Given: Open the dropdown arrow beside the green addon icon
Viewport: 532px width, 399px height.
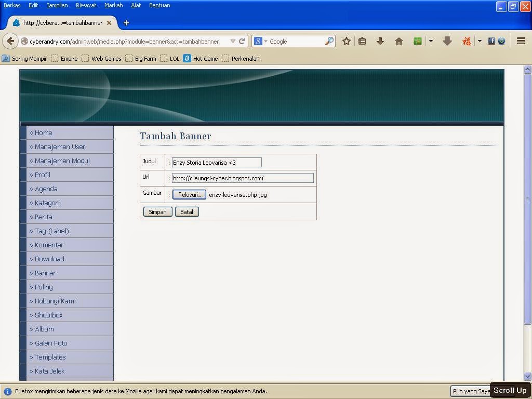Looking at the screenshot, I should pos(431,42).
